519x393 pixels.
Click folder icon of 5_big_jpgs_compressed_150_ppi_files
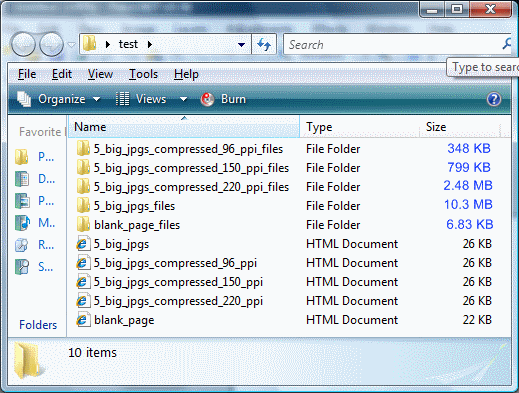83,167
